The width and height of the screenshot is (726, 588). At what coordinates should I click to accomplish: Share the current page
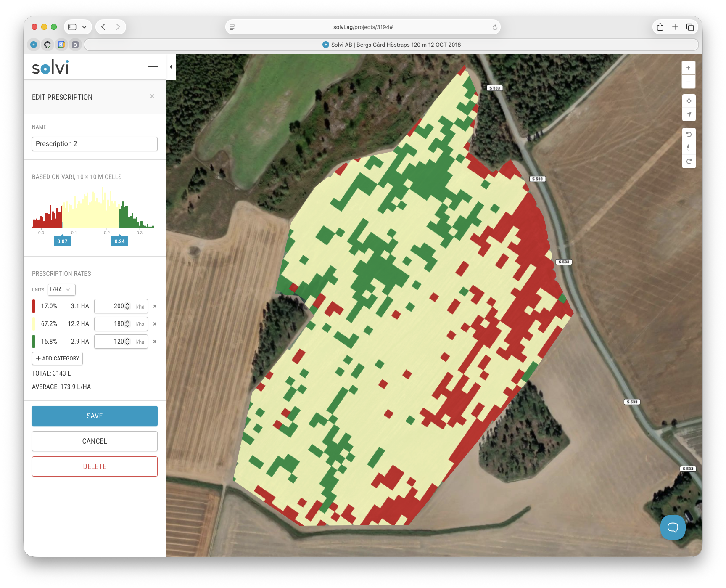660,27
